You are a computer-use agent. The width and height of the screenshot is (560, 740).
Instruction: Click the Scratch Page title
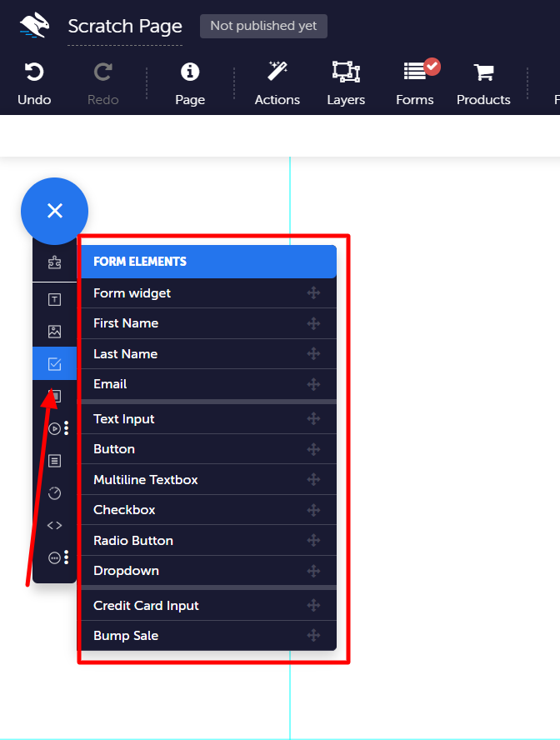pos(125,27)
